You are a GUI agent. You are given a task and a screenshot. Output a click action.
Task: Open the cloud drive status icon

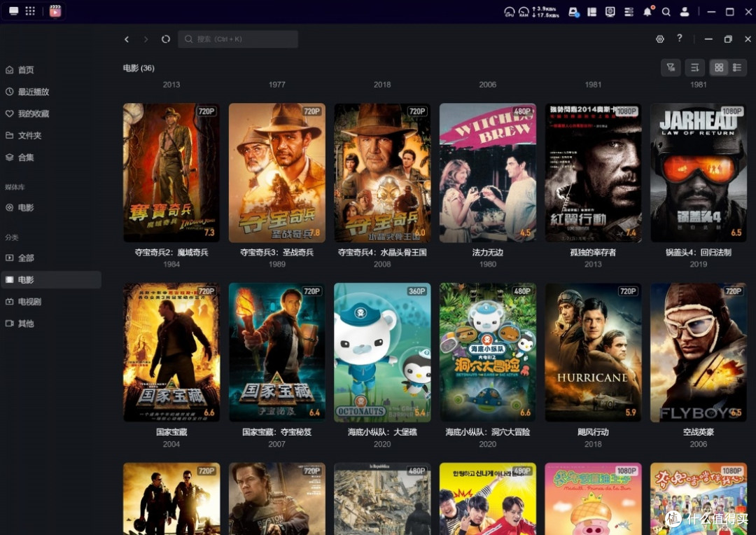click(573, 12)
